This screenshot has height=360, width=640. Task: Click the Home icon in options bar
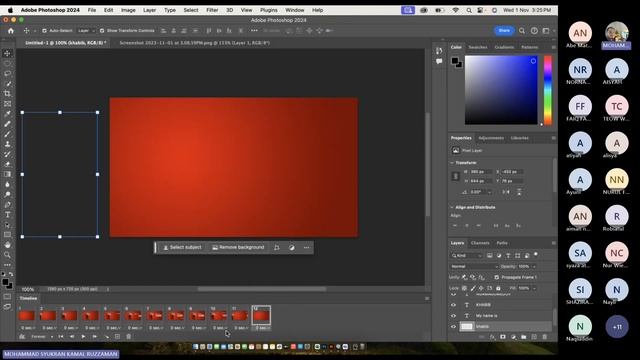(x=11, y=31)
